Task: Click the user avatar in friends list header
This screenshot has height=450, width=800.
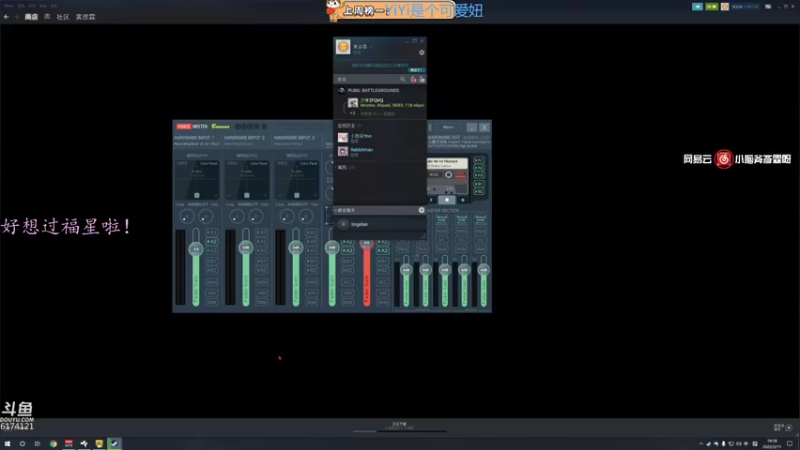Action: pyautogui.click(x=343, y=47)
